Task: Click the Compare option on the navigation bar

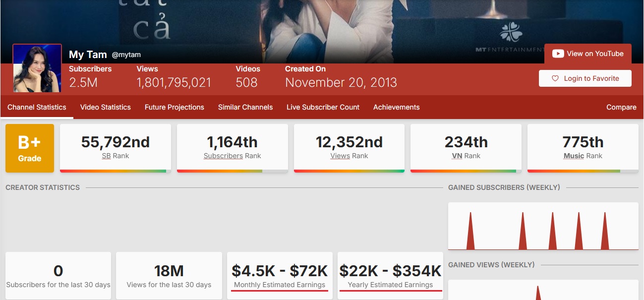Action: click(621, 107)
